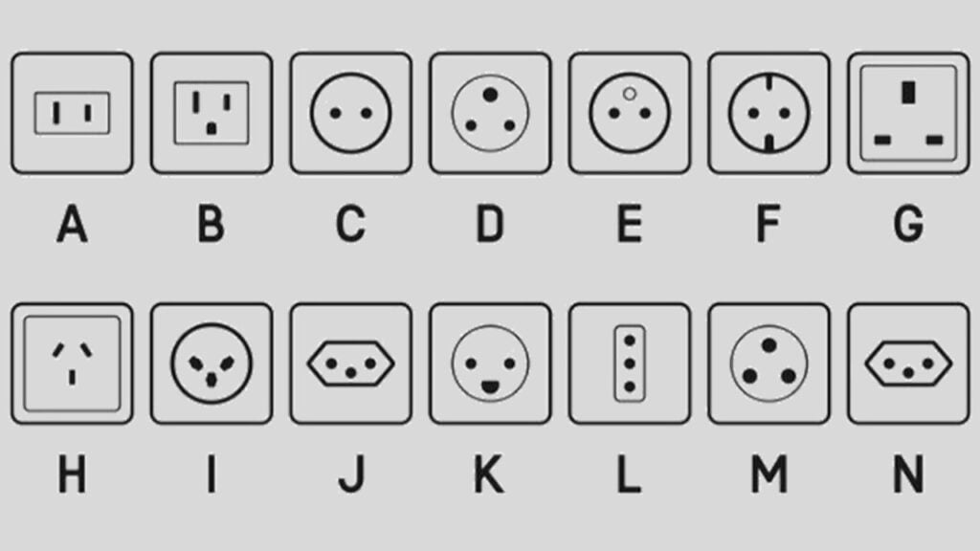Screen dimensions: 980x551
Task: Select the Type H angled-slot socket icon
Action: [72, 364]
